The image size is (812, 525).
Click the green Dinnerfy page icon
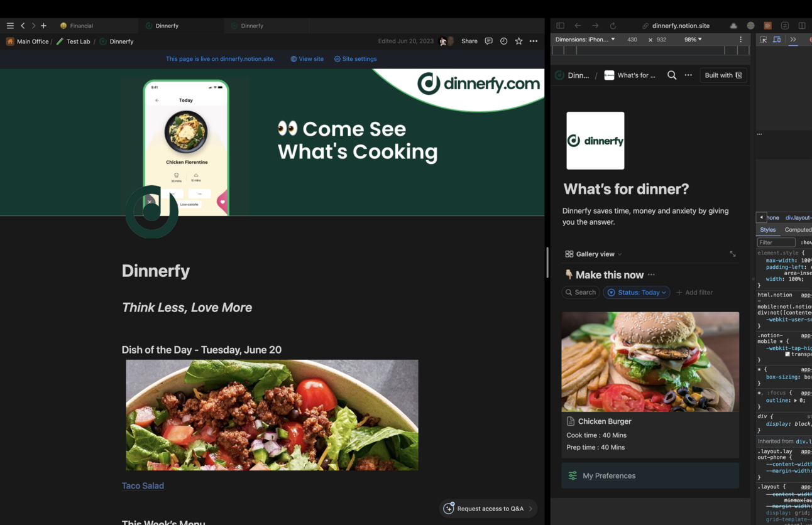(x=151, y=212)
